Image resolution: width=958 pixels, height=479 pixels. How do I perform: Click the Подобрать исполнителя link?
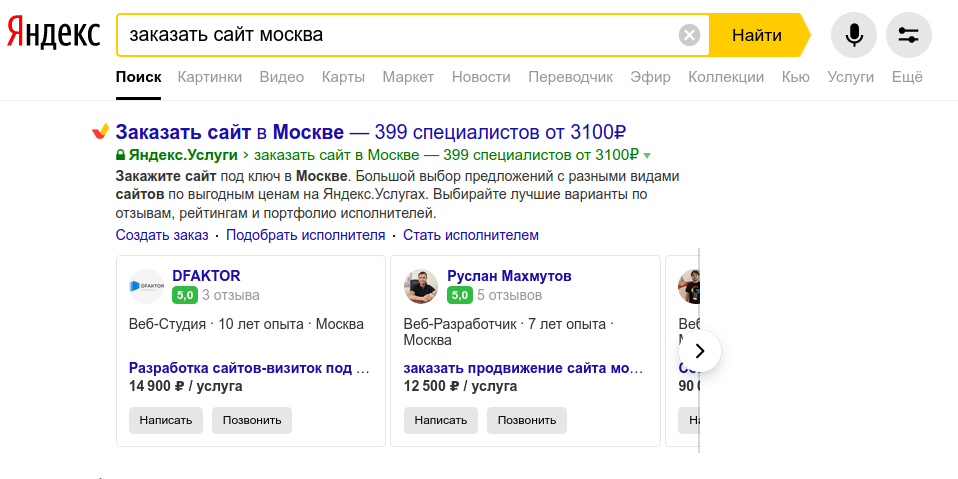tap(305, 235)
